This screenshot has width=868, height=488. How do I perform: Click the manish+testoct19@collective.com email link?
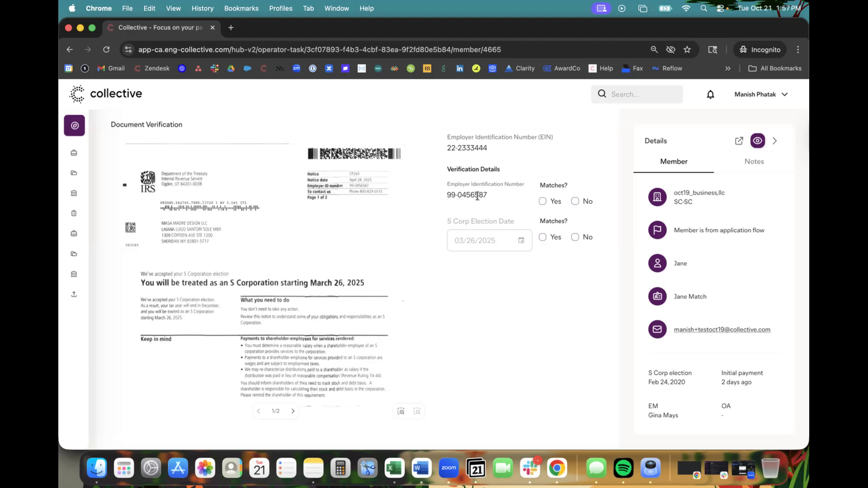tap(722, 329)
